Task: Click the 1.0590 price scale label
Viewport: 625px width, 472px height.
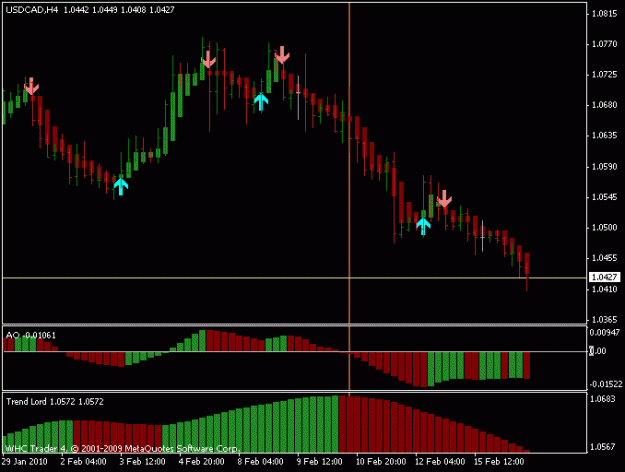Action: coord(604,166)
